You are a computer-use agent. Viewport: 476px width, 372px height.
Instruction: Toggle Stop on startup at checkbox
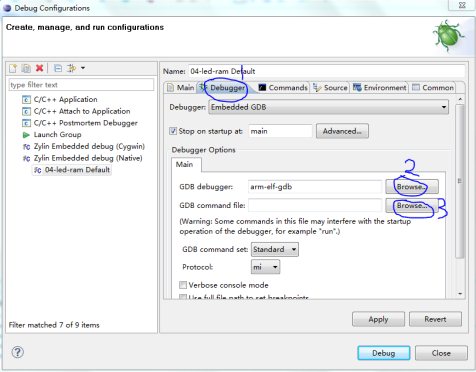pos(173,131)
